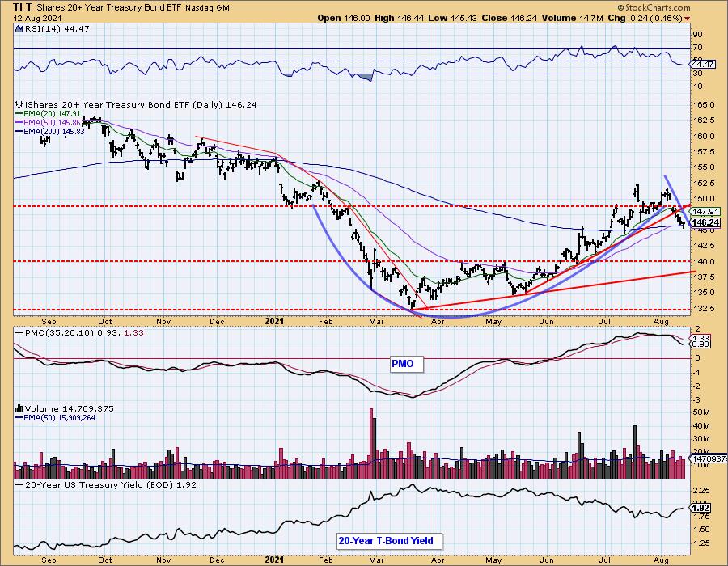This screenshot has height=566, width=728.
Task: Select the 'Close 146.24' header value
Action: pyautogui.click(x=510, y=18)
